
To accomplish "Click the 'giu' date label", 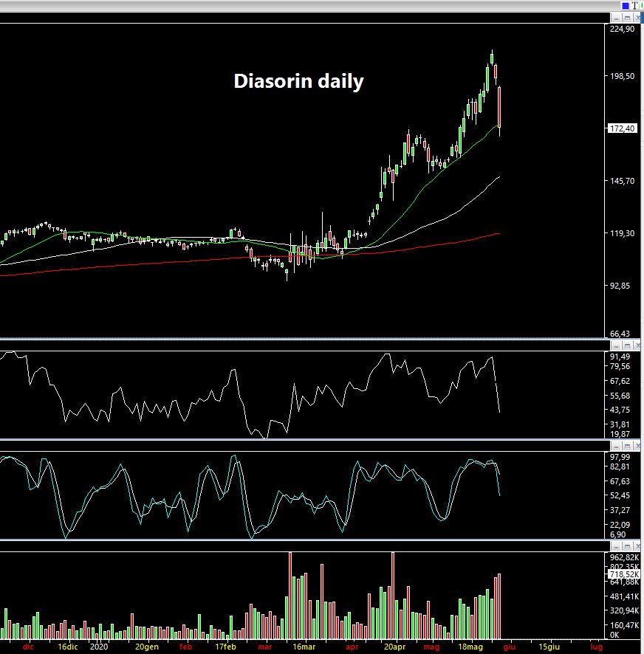I will click(509, 647).
